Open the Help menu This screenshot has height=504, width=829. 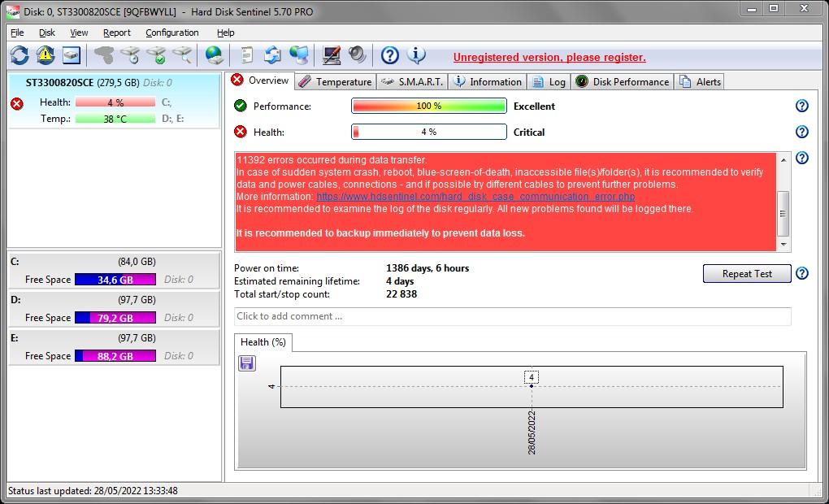click(225, 33)
